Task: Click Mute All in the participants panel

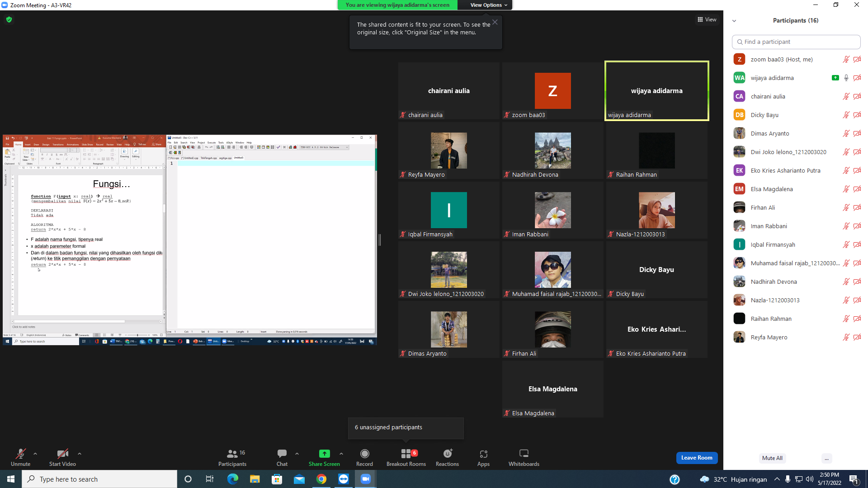Action: click(x=772, y=458)
